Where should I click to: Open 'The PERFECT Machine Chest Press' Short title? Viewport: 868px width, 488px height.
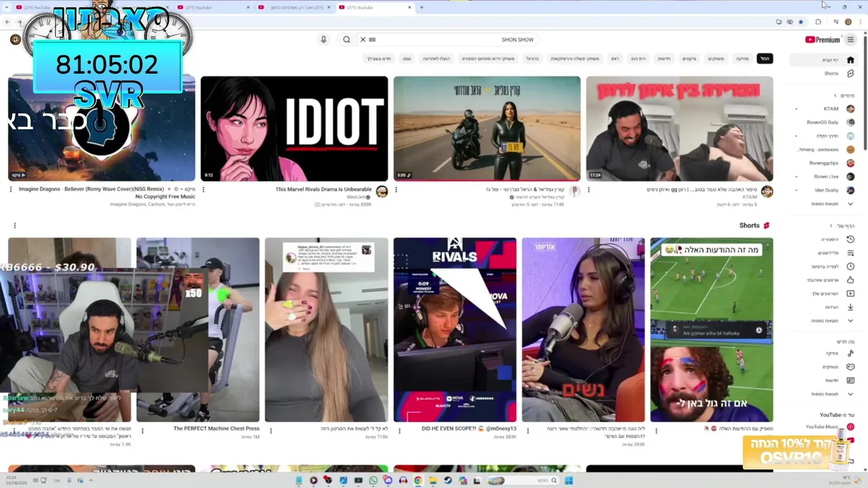point(216,429)
